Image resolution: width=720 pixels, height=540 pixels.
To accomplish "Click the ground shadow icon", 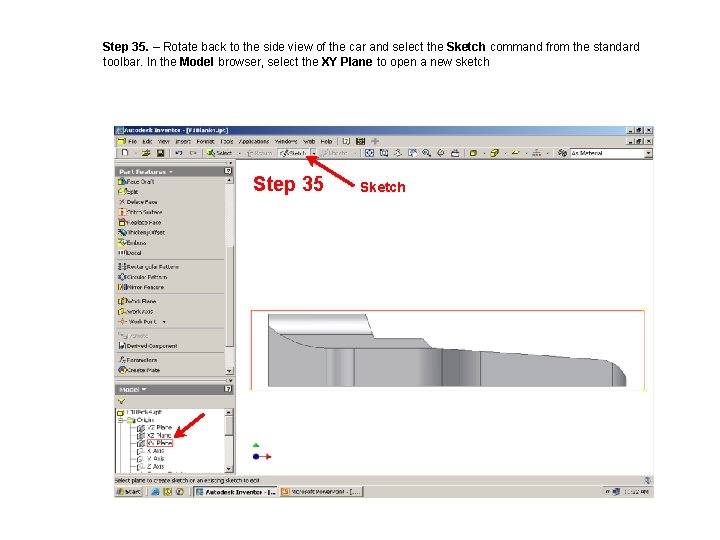I will [515, 153].
